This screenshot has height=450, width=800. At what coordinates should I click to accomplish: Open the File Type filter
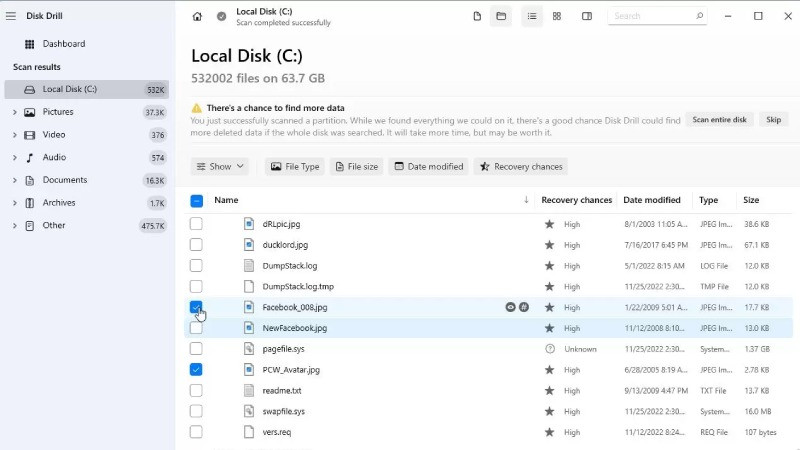[x=294, y=167]
